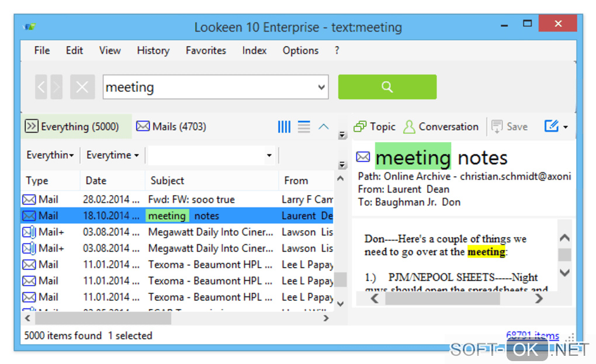Switch to column layout view icon

(284, 127)
